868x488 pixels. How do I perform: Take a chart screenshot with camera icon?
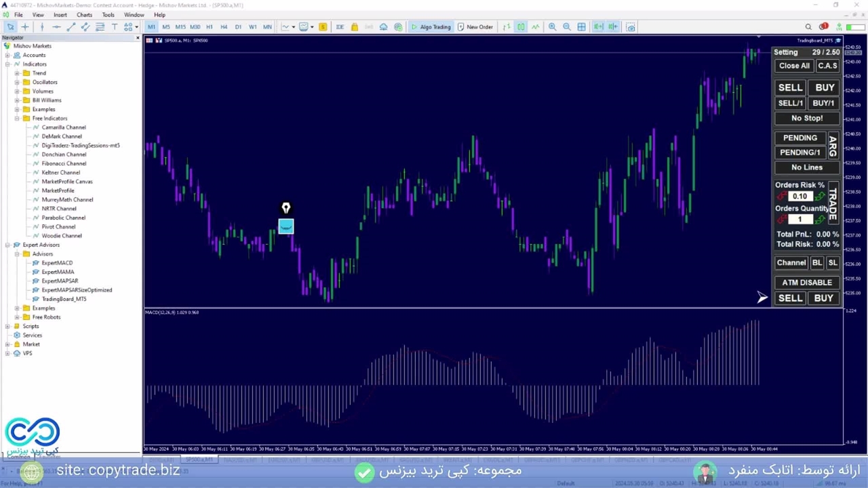(x=631, y=27)
